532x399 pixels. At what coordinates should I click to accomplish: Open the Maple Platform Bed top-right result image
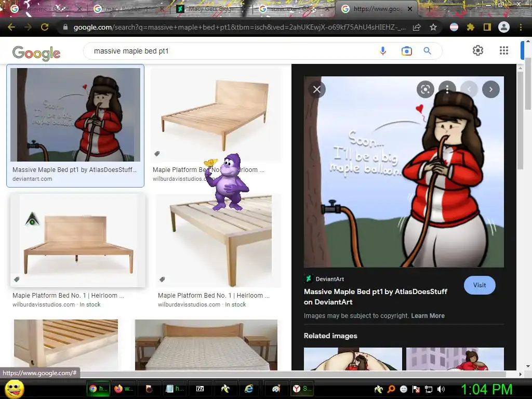coord(216,115)
